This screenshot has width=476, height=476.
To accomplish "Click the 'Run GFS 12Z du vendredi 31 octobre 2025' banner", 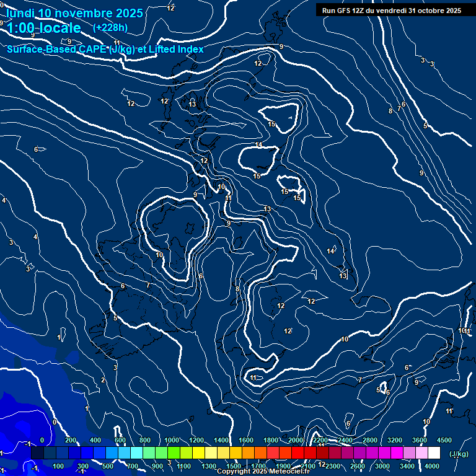I will [392, 11].
